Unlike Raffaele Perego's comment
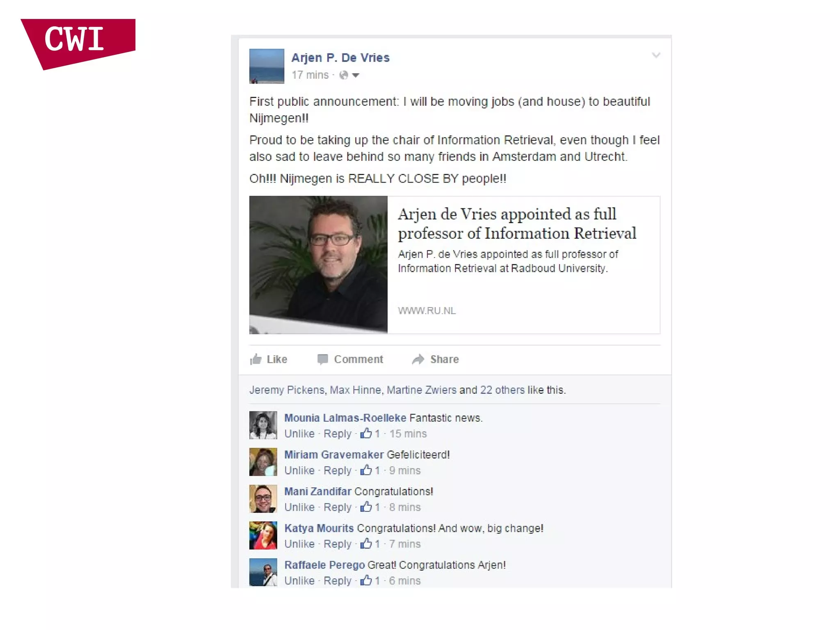Screen dimensions: 840x630 (299, 581)
